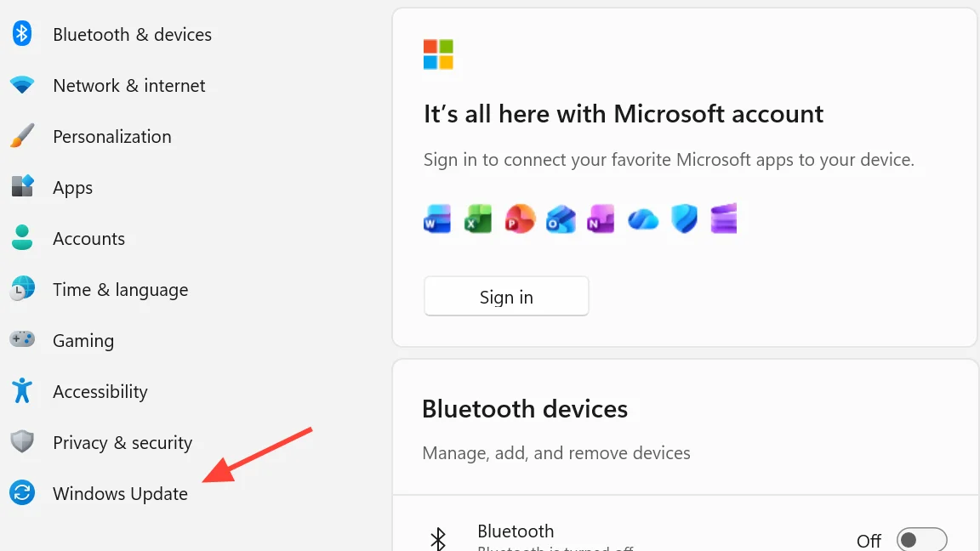Click the Word app icon
980x551 pixels.
[437, 219]
